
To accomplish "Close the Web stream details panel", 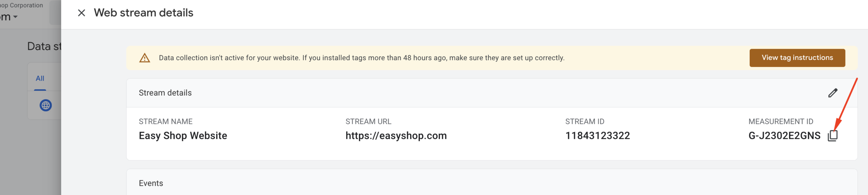I will [81, 13].
